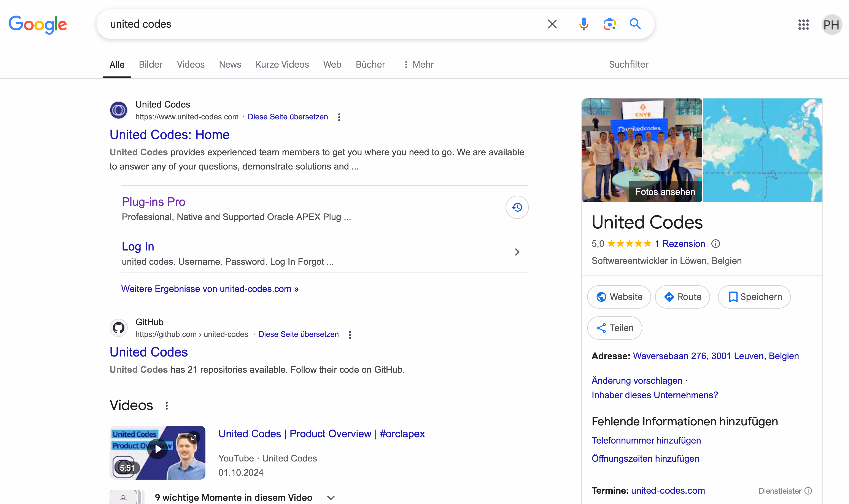Click the rating info icon beside 1 Rezension
Viewport: 849px width, 504px height.
coord(715,244)
